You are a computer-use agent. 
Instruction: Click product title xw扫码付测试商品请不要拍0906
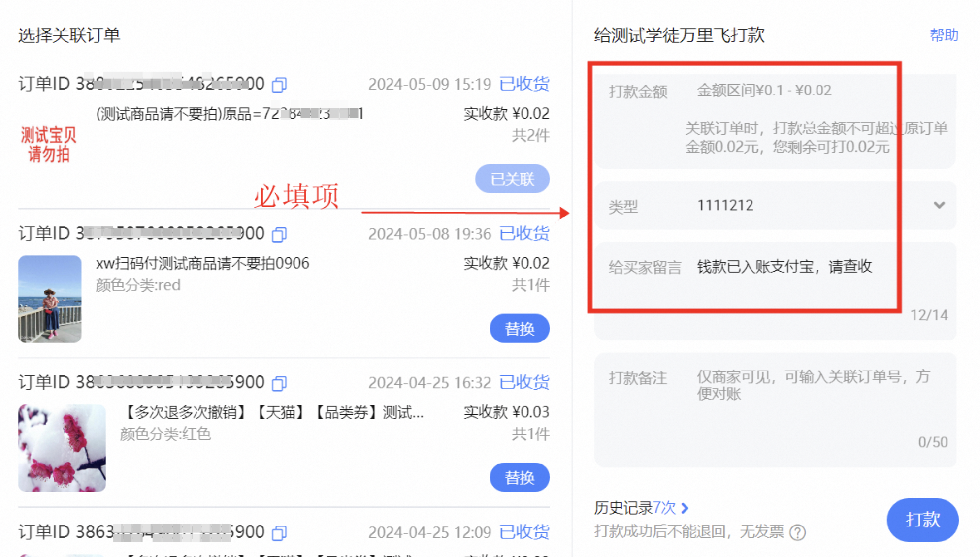(202, 263)
